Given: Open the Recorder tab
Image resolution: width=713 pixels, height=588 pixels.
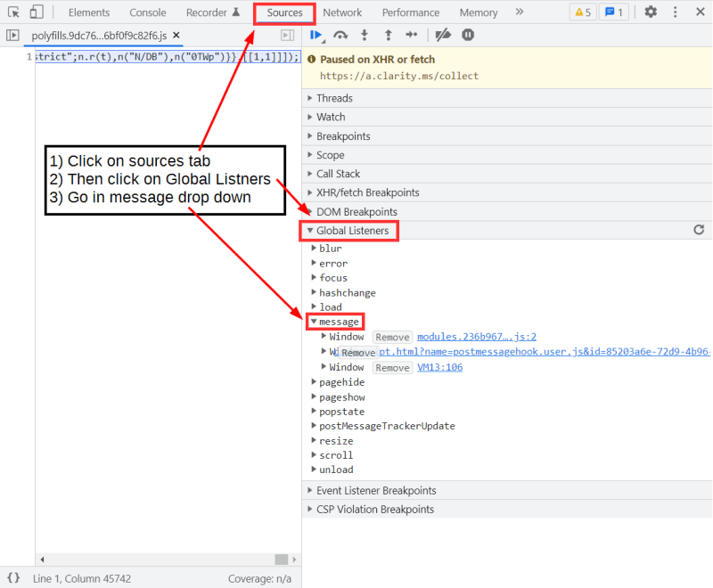Looking at the screenshot, I should pyautogui.click(x=213, y=12).
